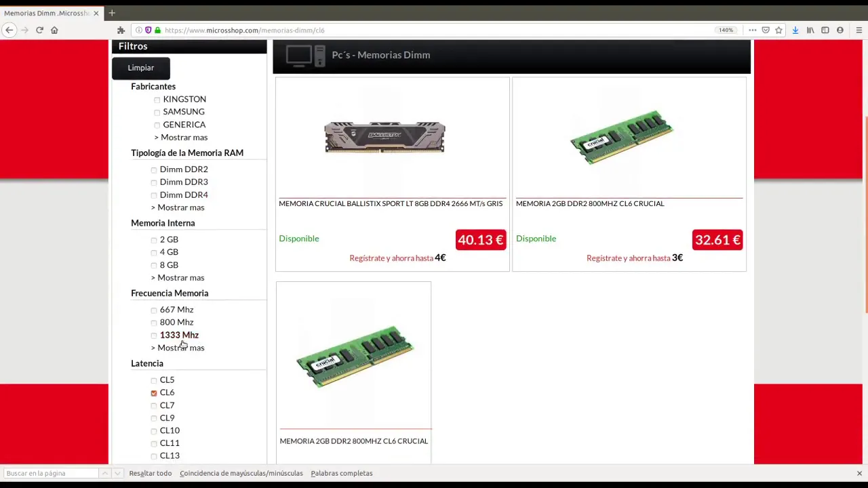The height and width of the screenshot is (488, 868).
Task: Check the KINGSTON manufacturer filter
Action: click(x=157, y=100)
